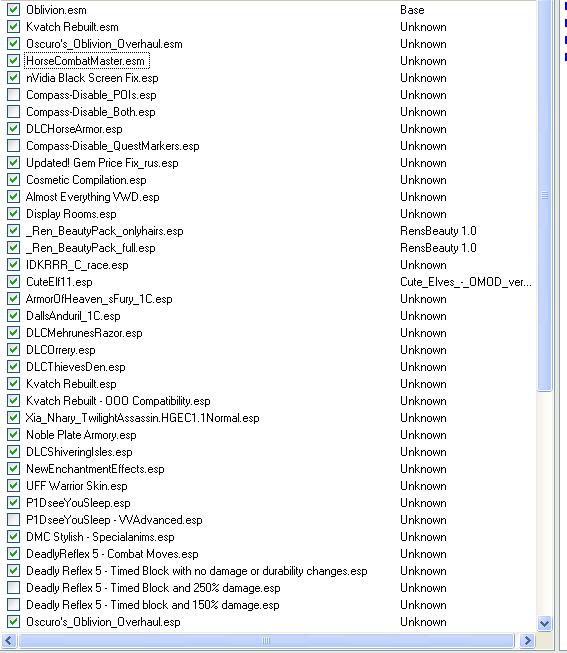Click horizontal scrollbar right arrow
The width and height of the screenshot is (567, 653).
pos(527,640)
